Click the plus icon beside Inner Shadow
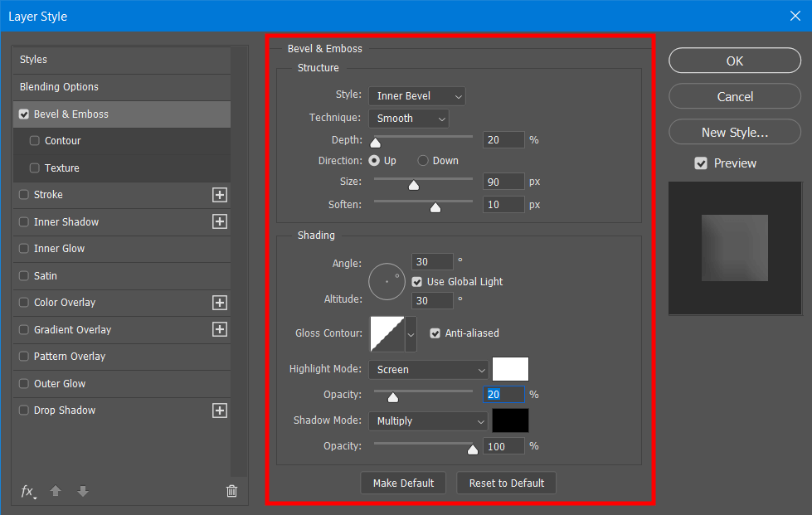The height and width of the screenshot is (515, 812). click(x=220, y=221)
